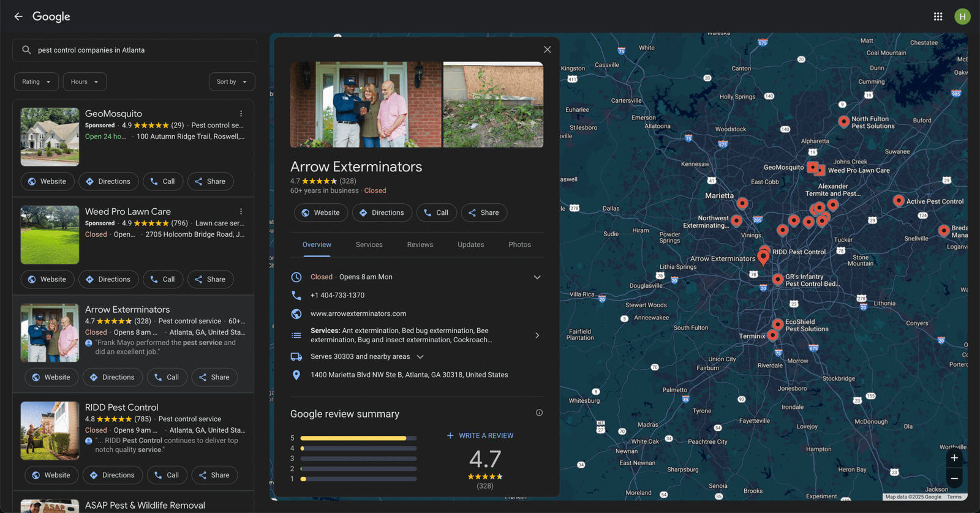Switch to the Photos tab
This screenshot has height=513, width=980.
(x=520, y=245)
